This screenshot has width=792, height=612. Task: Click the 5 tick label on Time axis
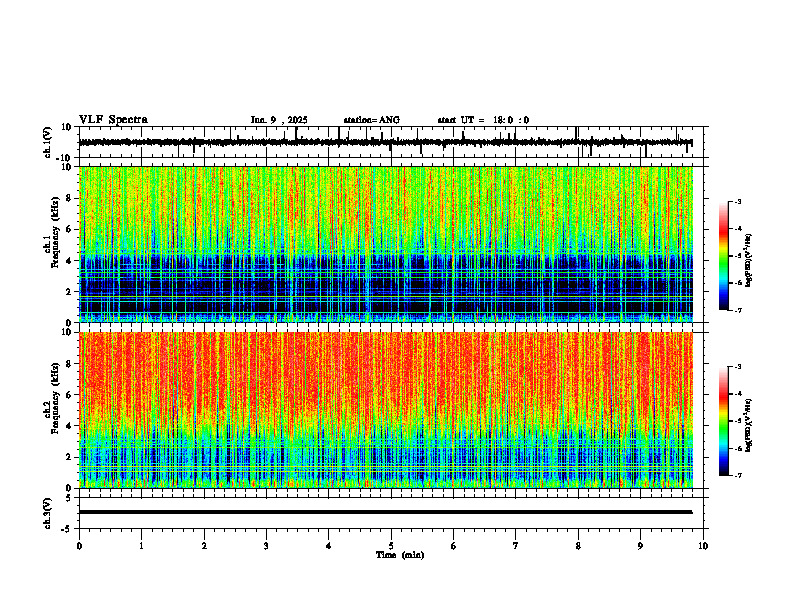(x=391, y=546)
